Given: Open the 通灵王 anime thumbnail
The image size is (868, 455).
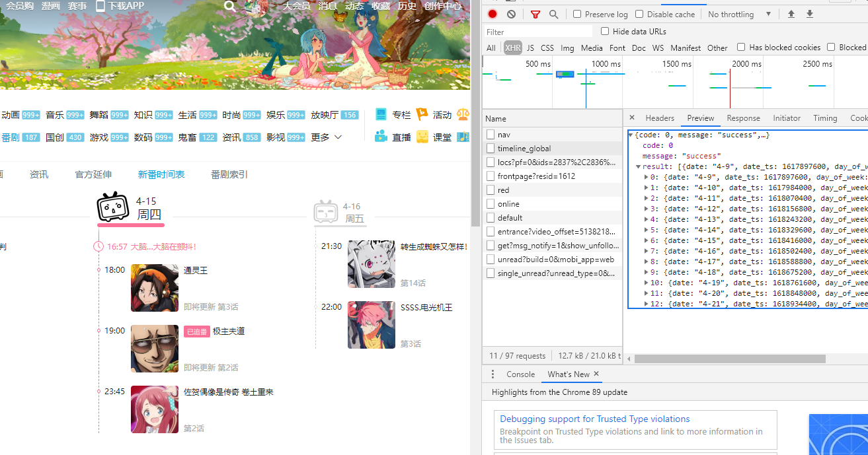Looking at the screenshot, I should click(x=155, y=288).
